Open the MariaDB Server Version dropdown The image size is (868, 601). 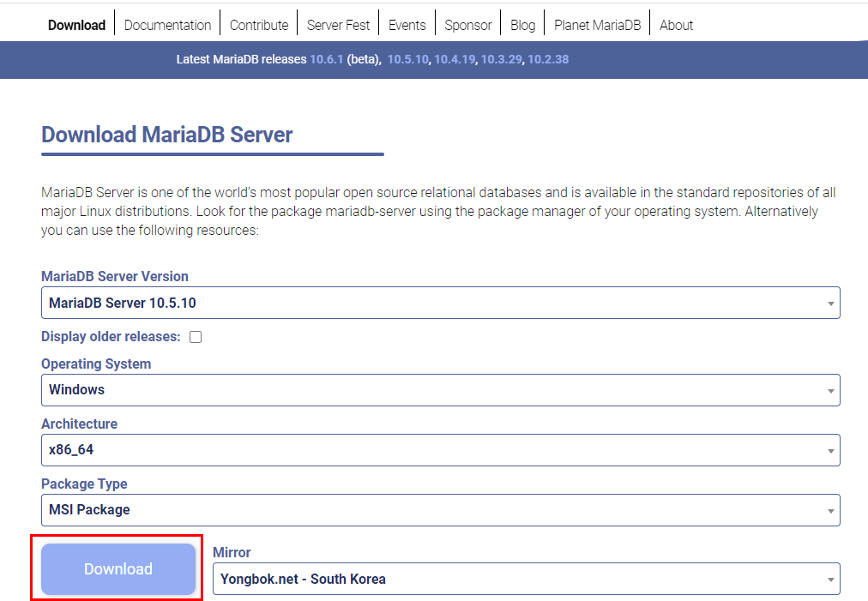[441, 303]
